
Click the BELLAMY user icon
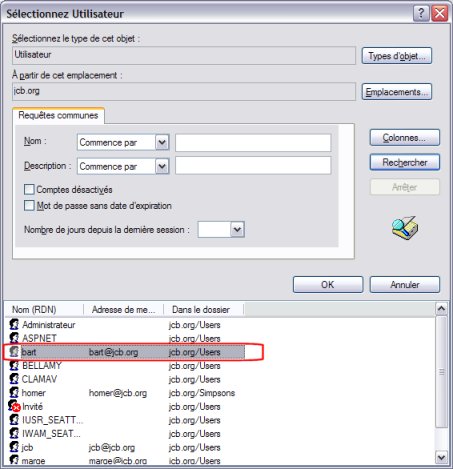tap(14, 365)
